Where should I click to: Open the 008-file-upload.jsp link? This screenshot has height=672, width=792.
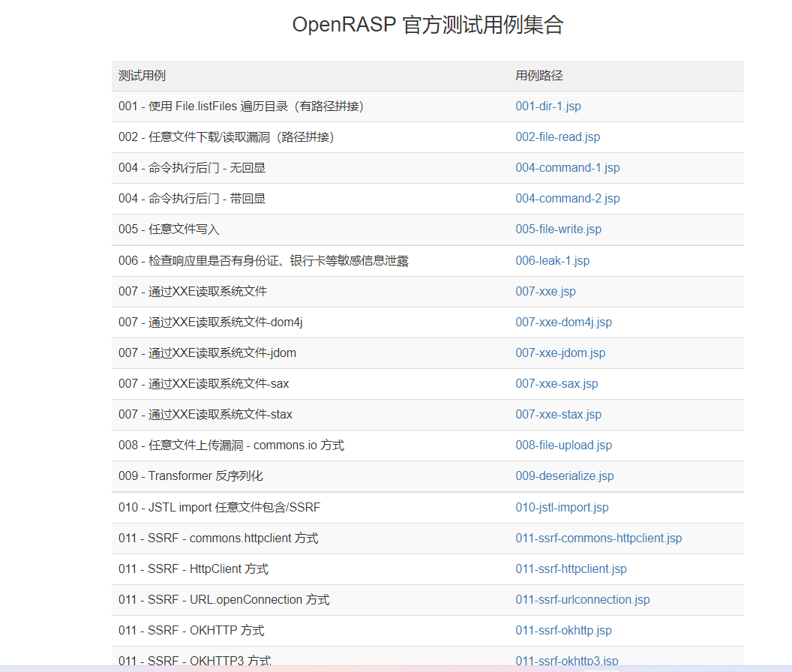(x=563, y=445)
